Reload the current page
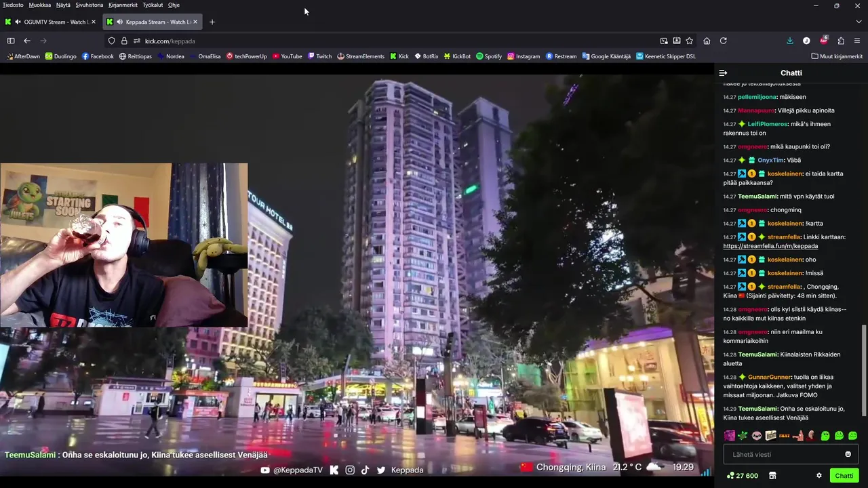The height and width of the screenshot is (488, 868). click(x=724, y=41)
